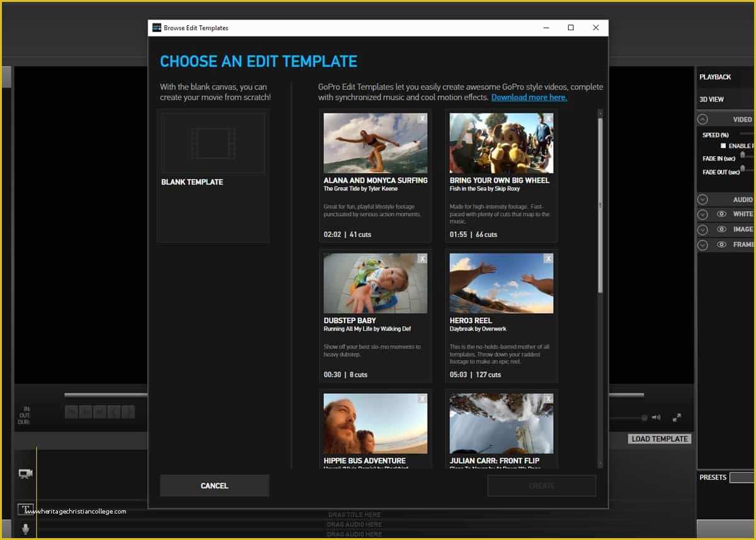
Task: Remove the Hero3 Reel template with X
Action: point(549,258)
